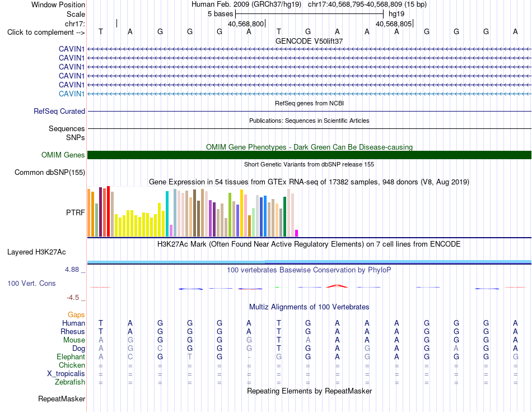
Task: Click the Dog species label
Action: click(78, 349)
